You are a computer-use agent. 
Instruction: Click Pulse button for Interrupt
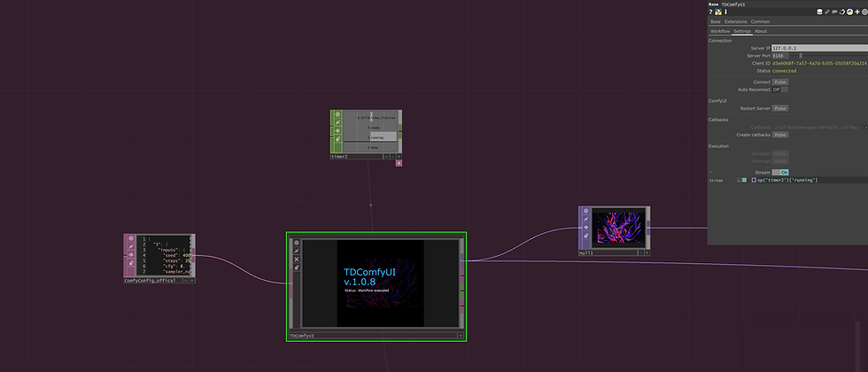coord(780,161)
